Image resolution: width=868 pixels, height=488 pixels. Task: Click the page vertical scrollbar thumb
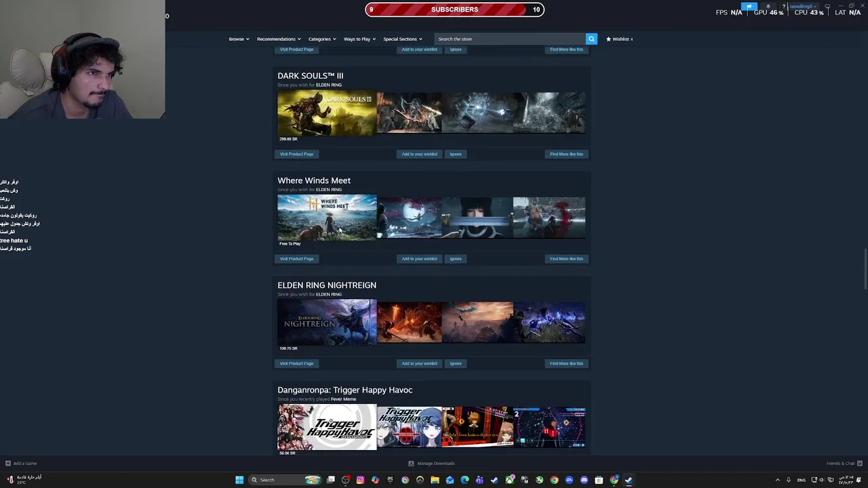(865, 269)
